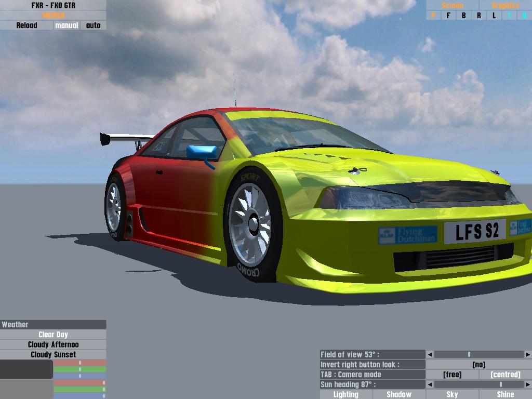Select Clear Day weather
The image size is (532, 399).
click(53, 335)
